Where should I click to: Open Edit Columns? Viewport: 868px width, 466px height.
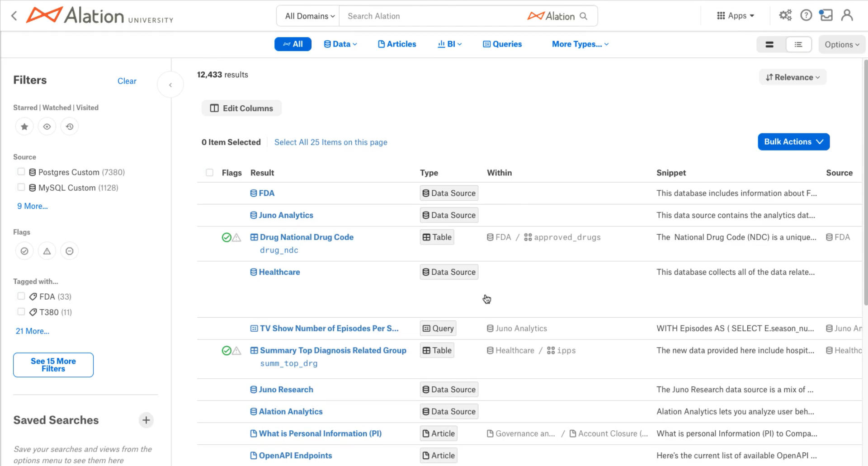click(241, 108)
